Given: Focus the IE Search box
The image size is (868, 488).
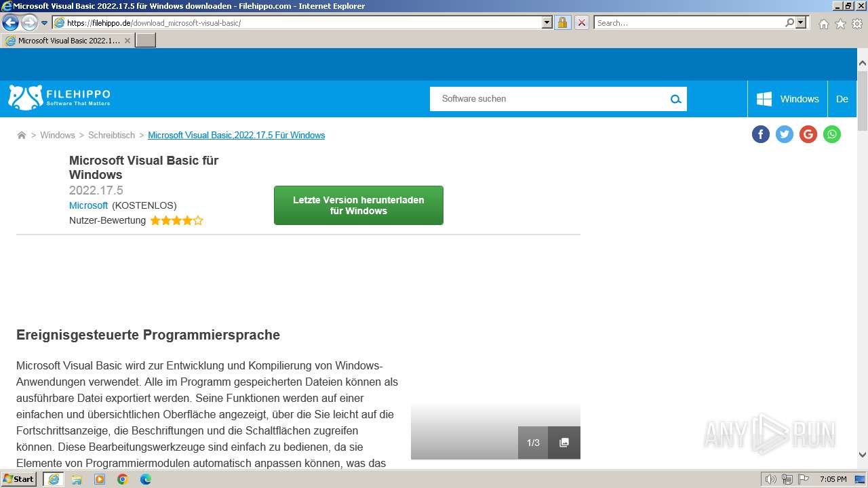Looking at the screenshot, I should (689, 22).
